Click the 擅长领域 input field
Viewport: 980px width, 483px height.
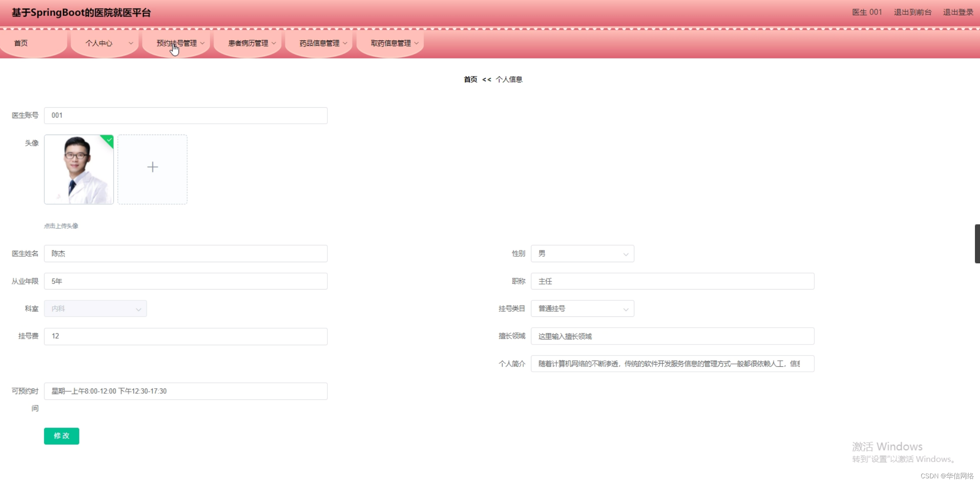(x=672, y=336)
